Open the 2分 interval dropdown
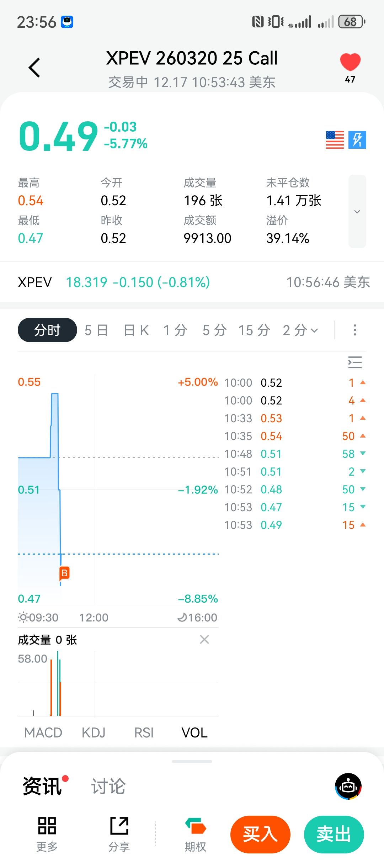This screenshot has width=384, height=868. pyautogui.click(x=300, y=330)
